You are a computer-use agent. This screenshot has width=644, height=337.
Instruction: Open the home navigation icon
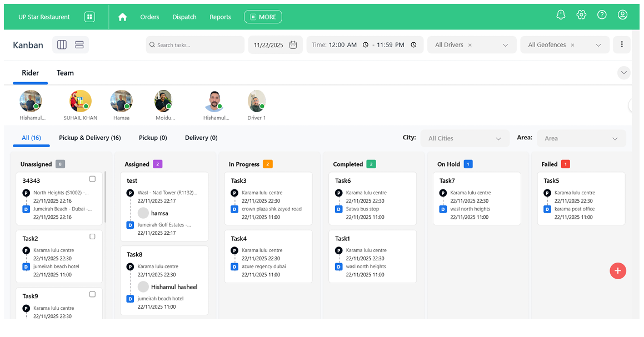tap(122, 17)
